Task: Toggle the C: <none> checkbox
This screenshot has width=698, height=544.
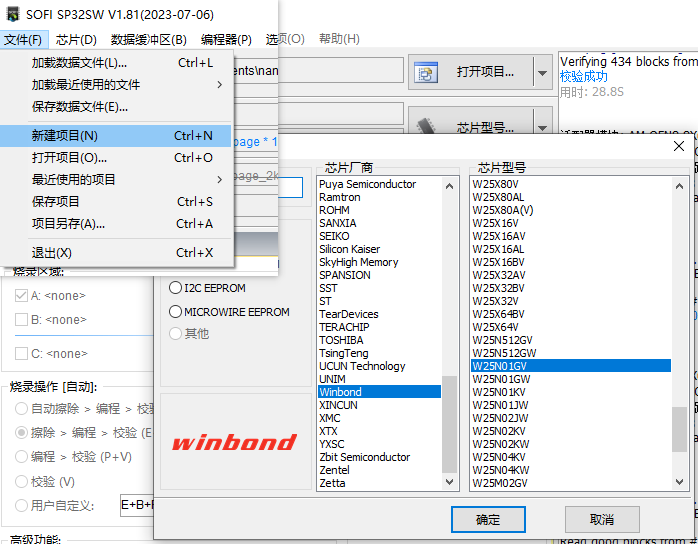Action: [x=21, y=353]
